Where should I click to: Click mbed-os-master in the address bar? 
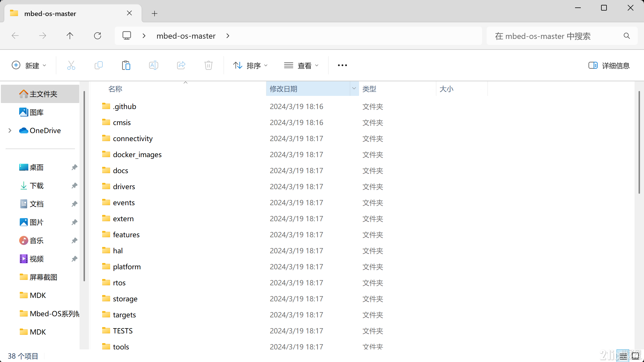pos(186,36)
